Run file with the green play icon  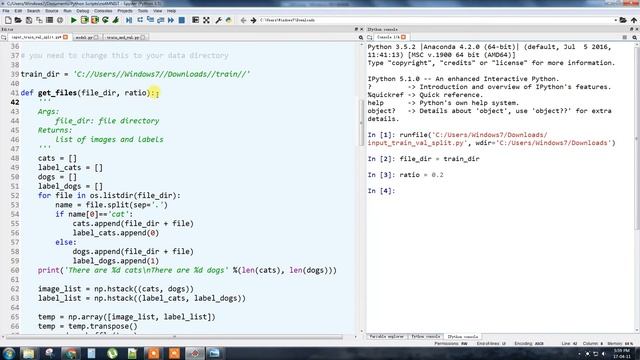coord(73,20)
